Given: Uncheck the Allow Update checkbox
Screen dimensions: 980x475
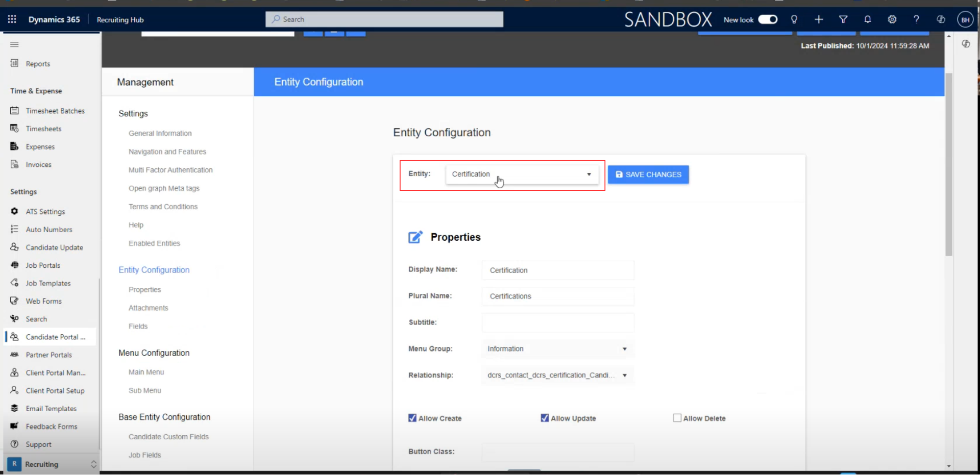Looking at the screenshot, I should coord(545,418).
